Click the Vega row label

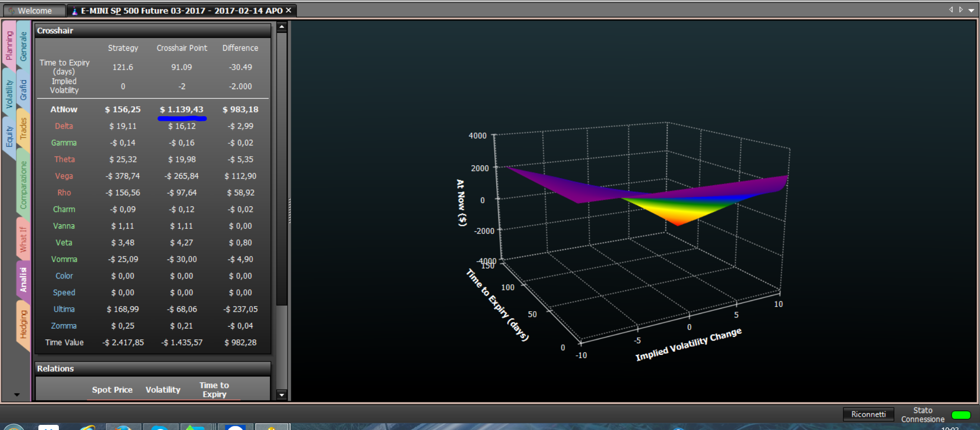pyautogui.click(x=64, y=176)
